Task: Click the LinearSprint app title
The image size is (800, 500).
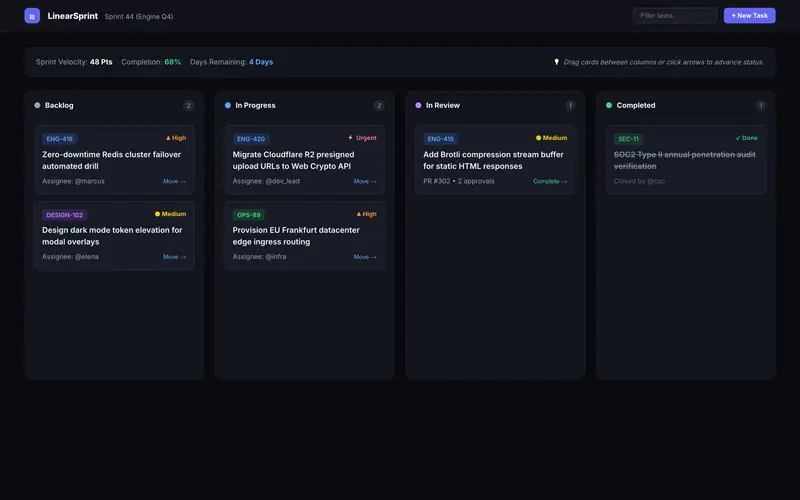Action: tap(72, 16)
